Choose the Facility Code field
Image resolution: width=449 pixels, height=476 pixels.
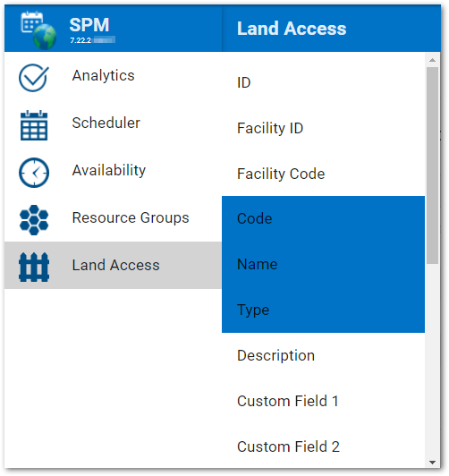point(323,174)
